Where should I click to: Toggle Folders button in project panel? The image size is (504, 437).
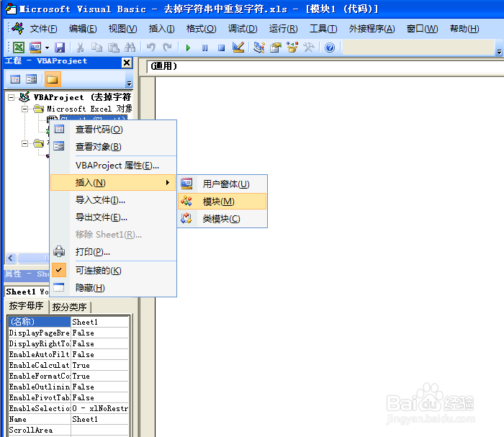53,79
